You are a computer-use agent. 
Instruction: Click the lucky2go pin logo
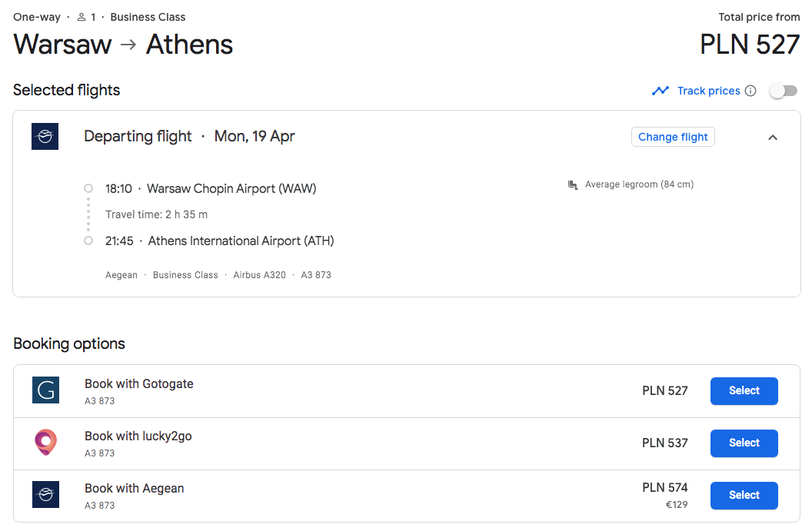[x=45, y=442]
